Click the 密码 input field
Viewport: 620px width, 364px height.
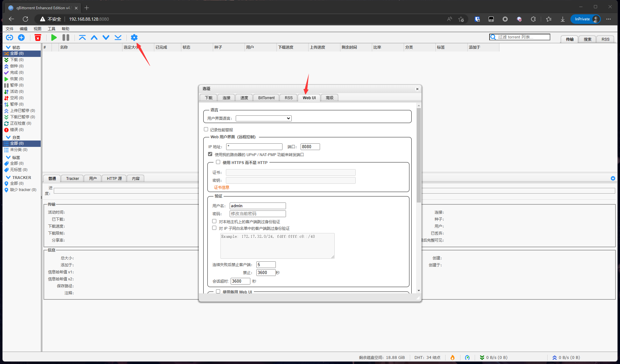click(x=258, y=214)
